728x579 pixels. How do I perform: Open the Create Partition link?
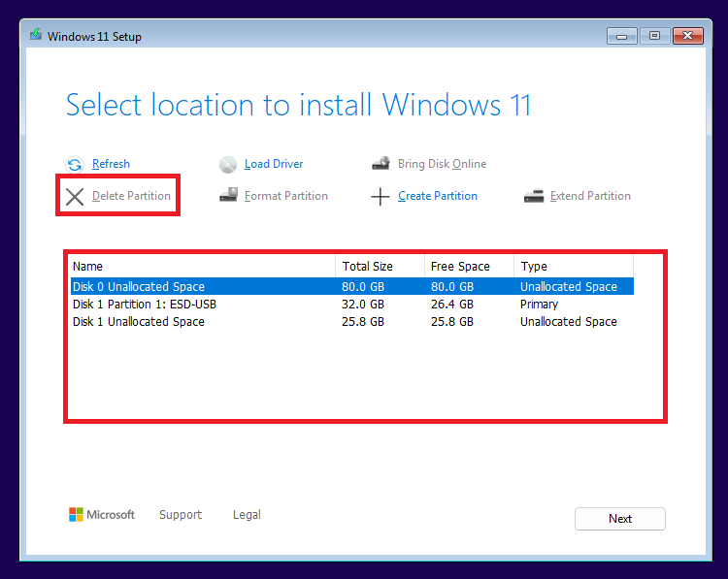(x=438, y=196)
